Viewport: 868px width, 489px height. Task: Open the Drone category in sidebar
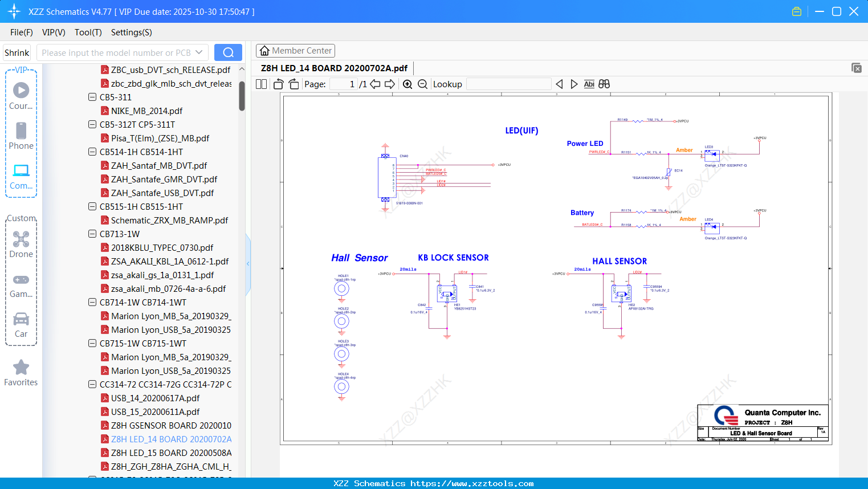[21, 244]
